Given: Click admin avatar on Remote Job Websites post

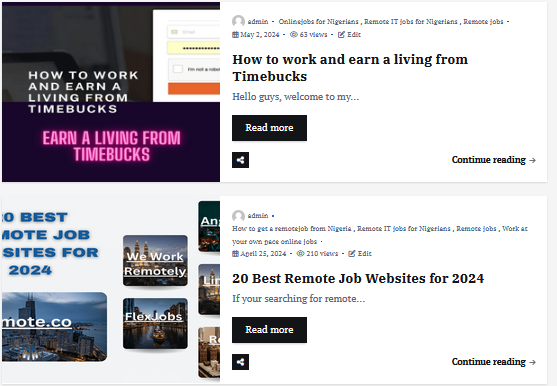Looking at the screenshot, I should tap(238, 216).
